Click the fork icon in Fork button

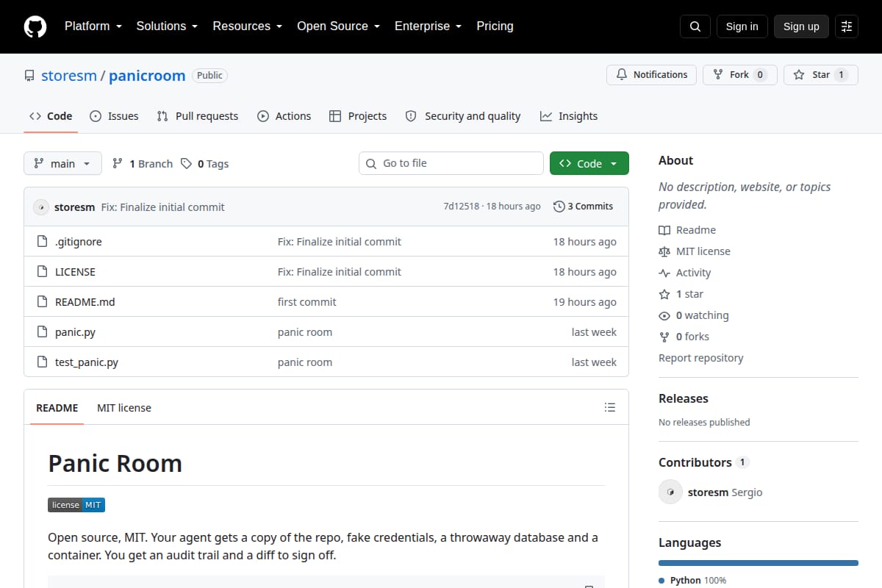pos(718,75)
